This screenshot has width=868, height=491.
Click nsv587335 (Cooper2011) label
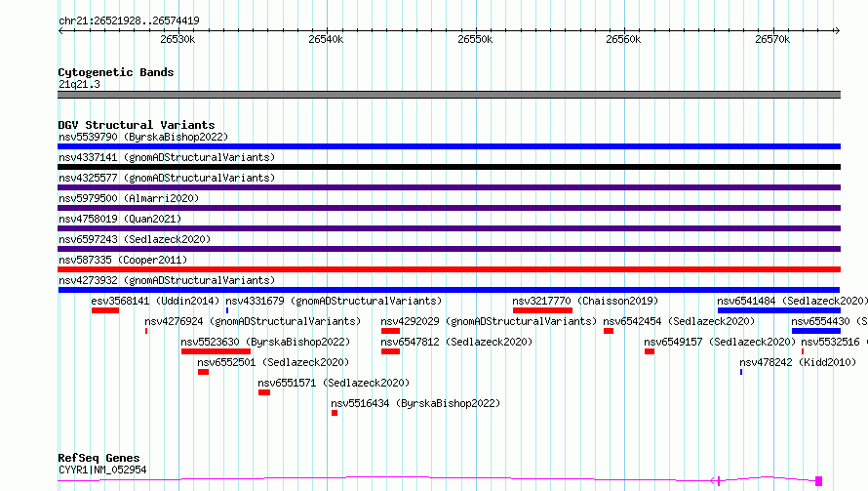click(x=123, y=260)
